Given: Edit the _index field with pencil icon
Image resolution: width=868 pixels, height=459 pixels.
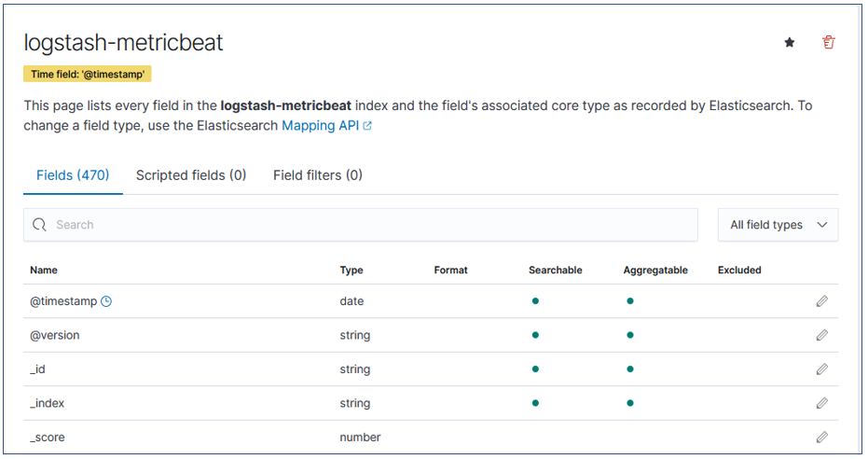Looking at the screenshot, I should [822, 403].
